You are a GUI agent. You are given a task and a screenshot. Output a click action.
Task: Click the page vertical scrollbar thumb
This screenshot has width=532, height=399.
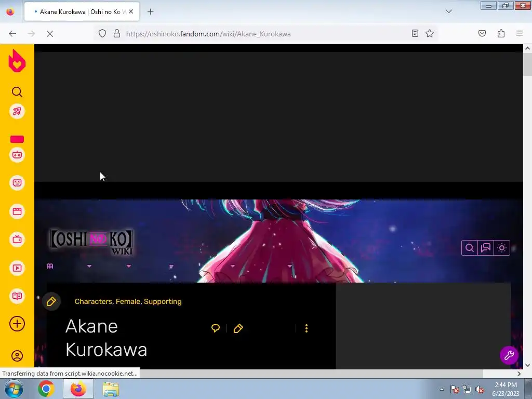[527, 64]
